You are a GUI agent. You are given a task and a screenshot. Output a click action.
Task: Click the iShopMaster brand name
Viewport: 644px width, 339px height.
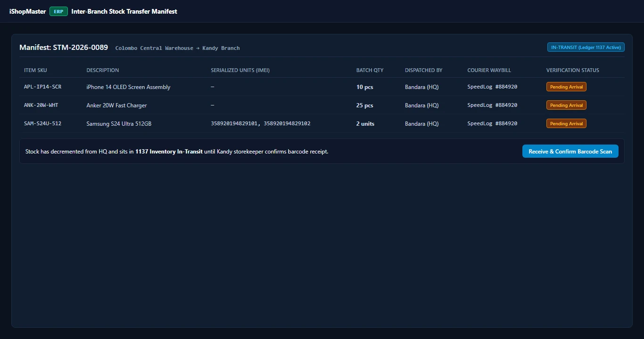28,11
